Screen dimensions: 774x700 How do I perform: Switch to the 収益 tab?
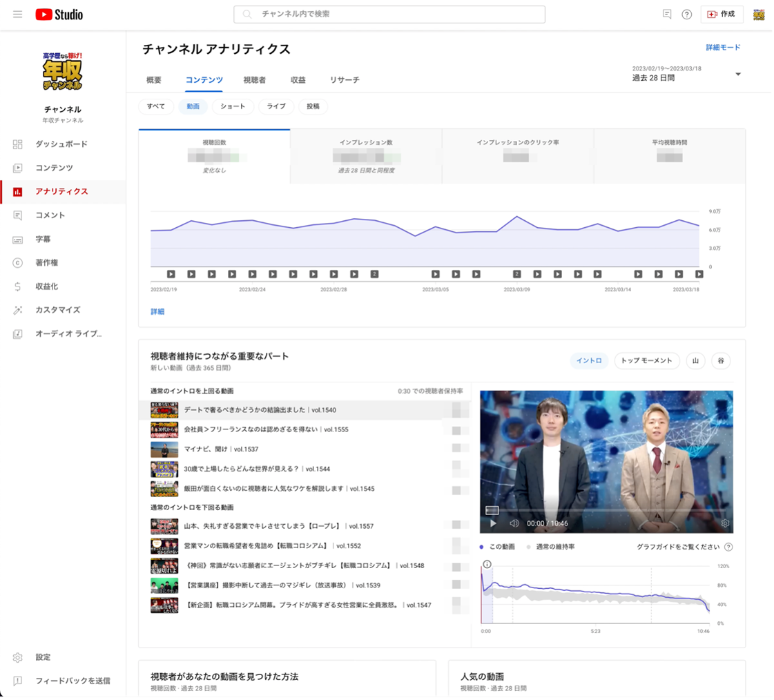click(298, 80)
